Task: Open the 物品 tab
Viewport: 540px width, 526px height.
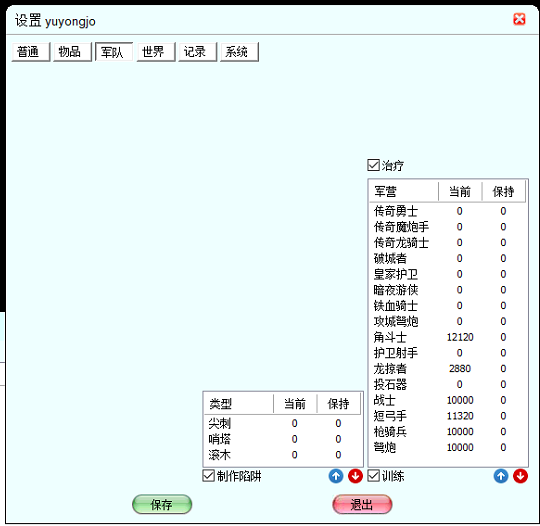Action: pos(72,52)
